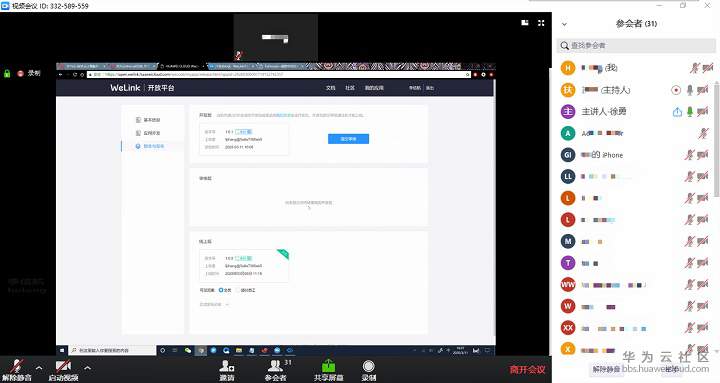Start sharing with green 共享屏幕 icon

click(328, 366)
